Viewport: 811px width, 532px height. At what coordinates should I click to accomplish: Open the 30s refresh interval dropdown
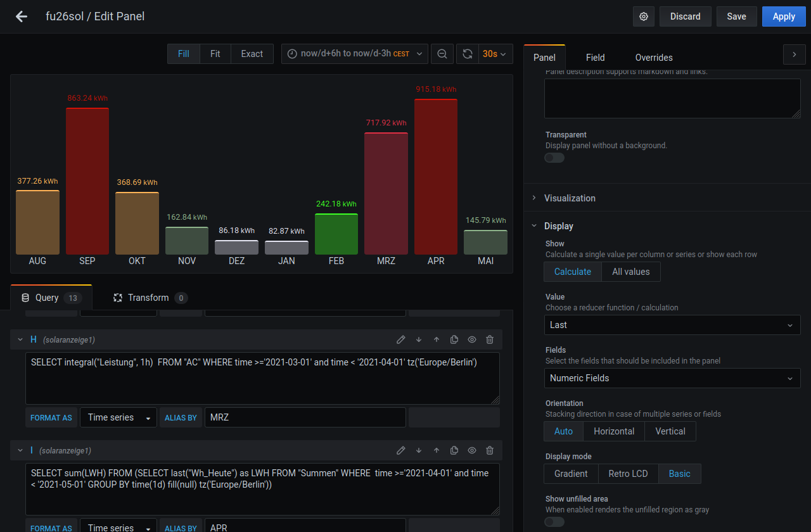pos(495,54)
